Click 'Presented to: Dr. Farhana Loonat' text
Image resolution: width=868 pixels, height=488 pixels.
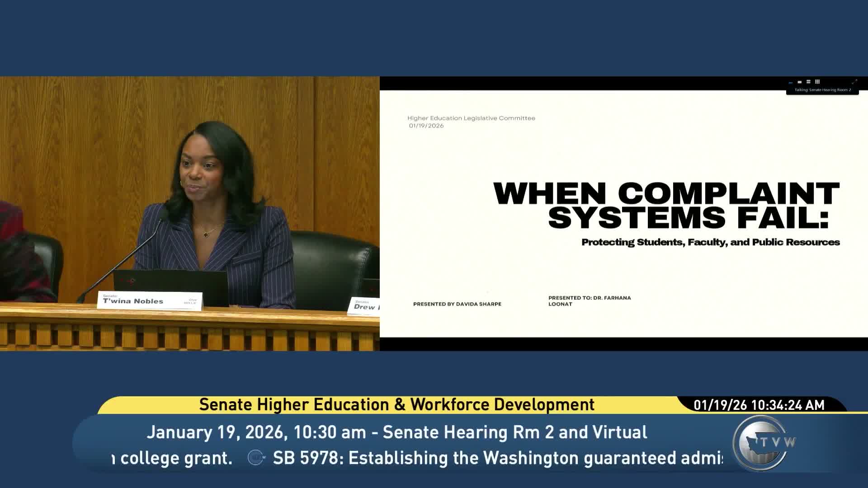(589, 300)
